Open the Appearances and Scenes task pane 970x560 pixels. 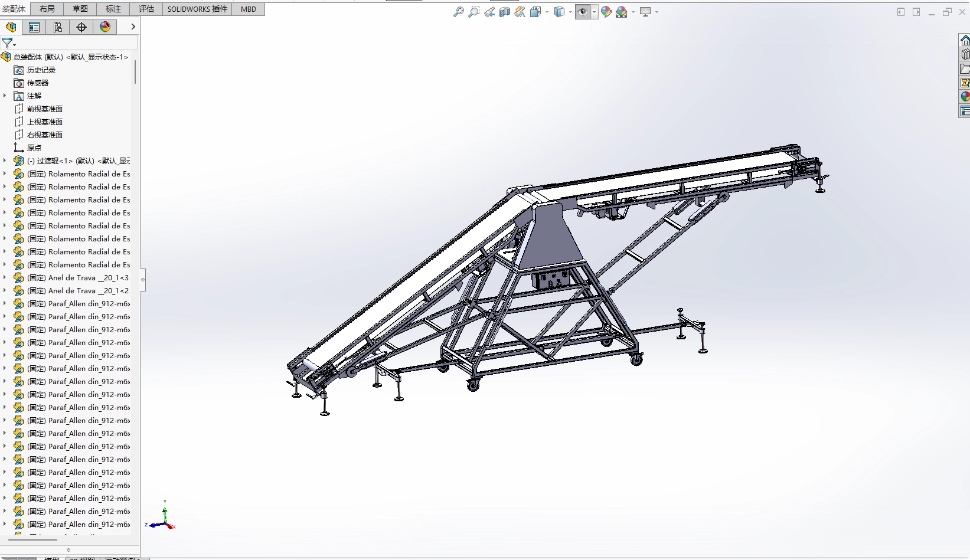pos(965,96)
